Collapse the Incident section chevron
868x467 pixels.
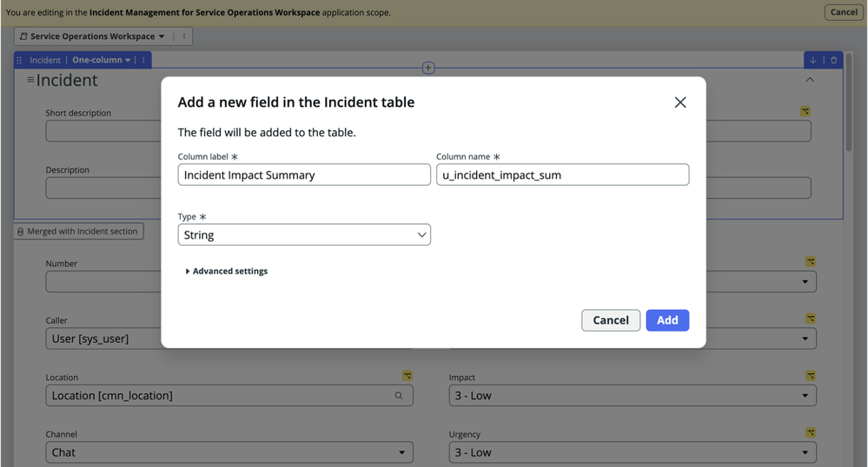(810, 80)
